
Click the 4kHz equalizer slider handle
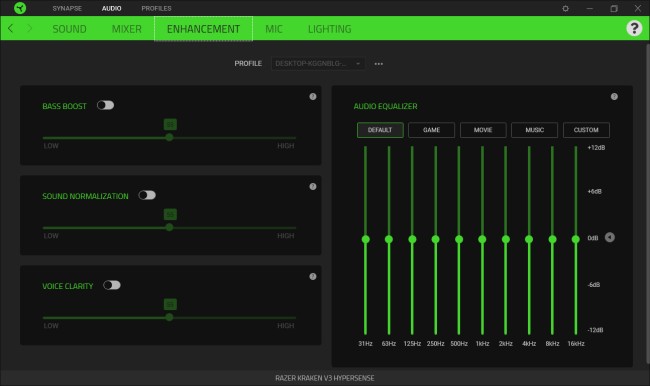click(x=529, y=239)
